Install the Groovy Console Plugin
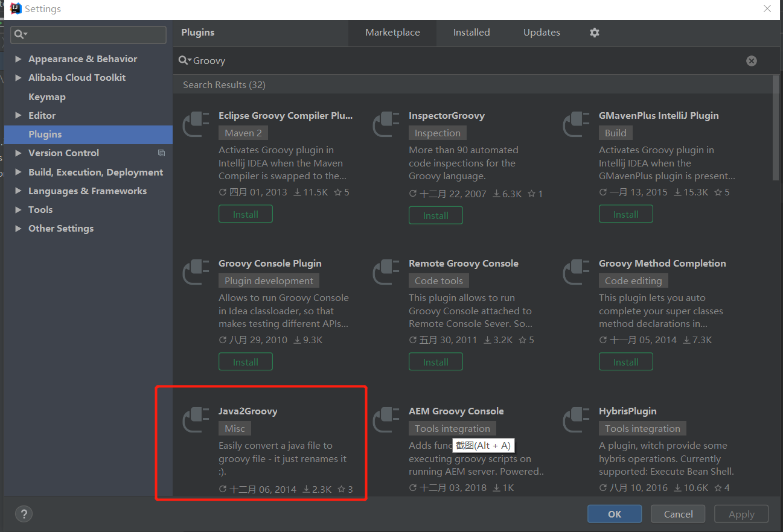Image resolution: width=783 pixels, height=532 pixels. pyautogui.click(x=246, y=362)
